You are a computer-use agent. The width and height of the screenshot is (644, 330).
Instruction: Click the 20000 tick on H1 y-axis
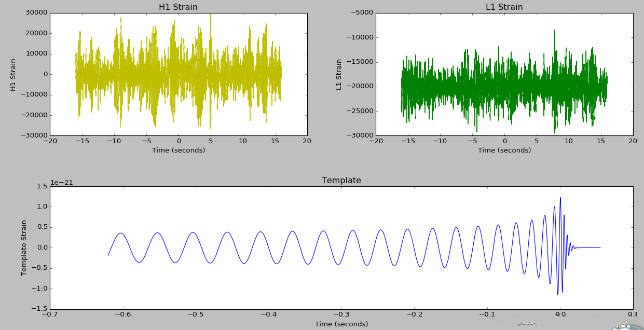(36, 33)
